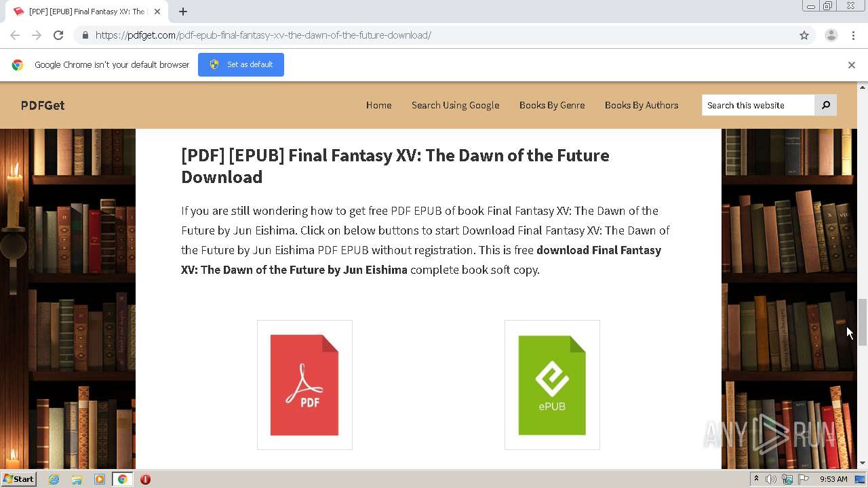Click the page heading Final Fantasy XV Download
The height and width of the screenshot is (488, 868).
pos(395,166)
